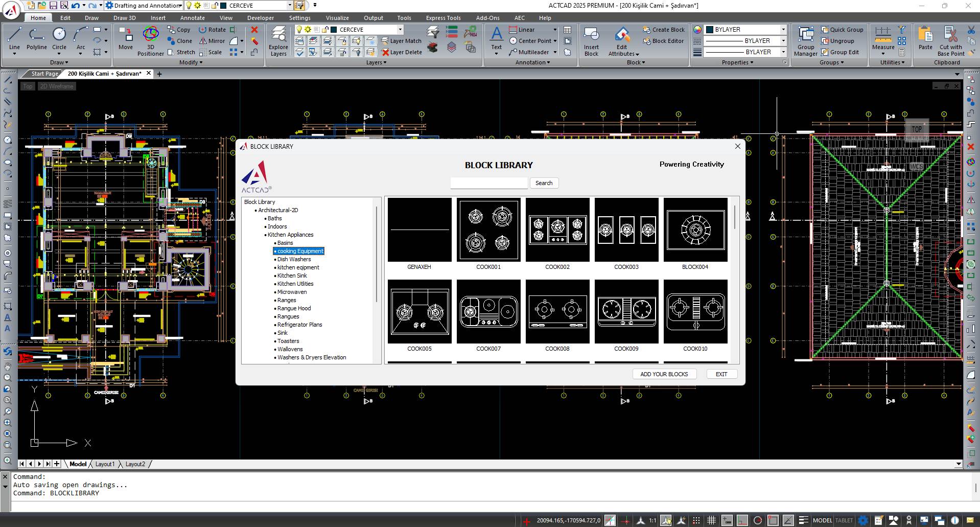Expand the Modify panel options
This screenshot has width=980, height=527.
coord(191,62)
